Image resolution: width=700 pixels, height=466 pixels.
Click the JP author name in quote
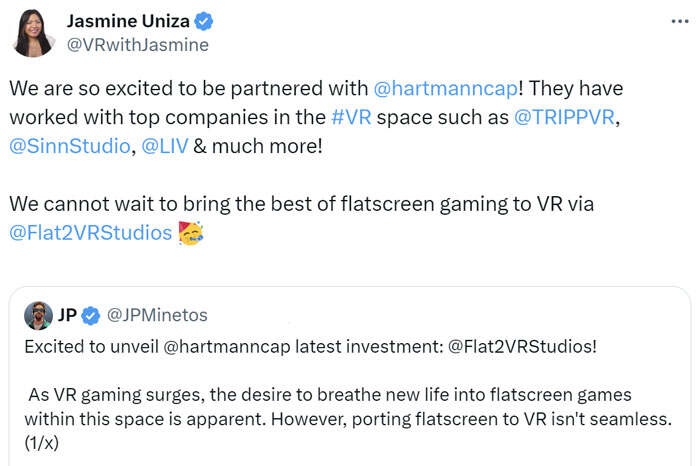(x=65, y=316)
